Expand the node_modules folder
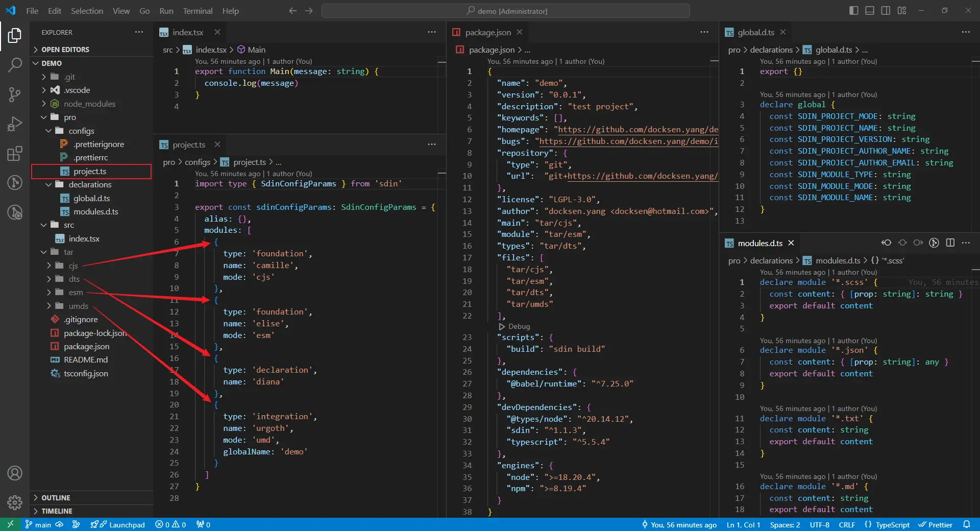Screen dimensions: 980x531 pyautogui.click(x=91, y=104)
